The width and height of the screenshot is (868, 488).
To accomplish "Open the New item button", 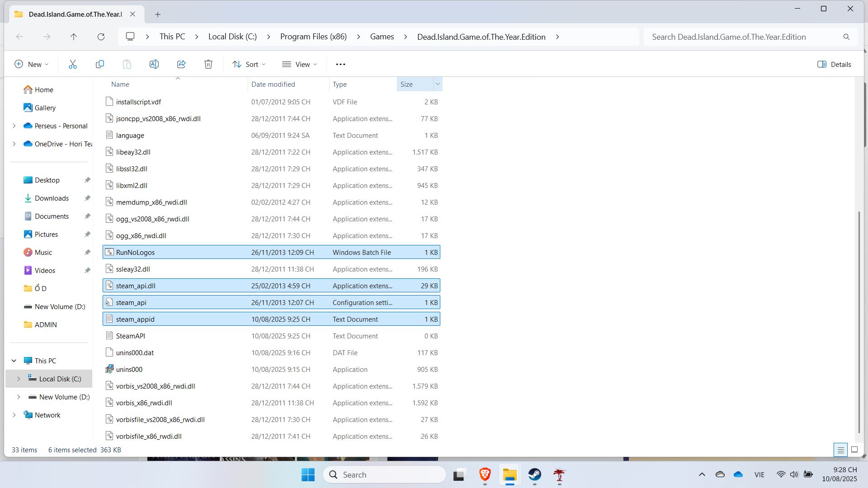I will click(31, 64).
